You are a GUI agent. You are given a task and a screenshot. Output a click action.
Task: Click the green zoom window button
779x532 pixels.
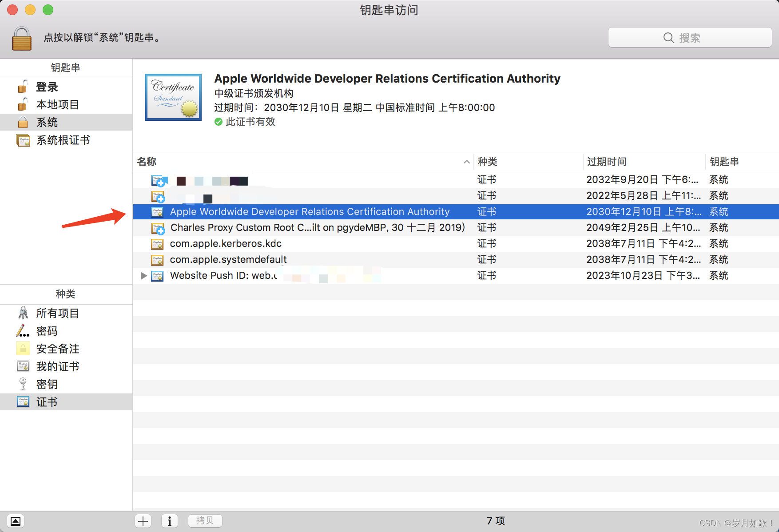[x=48, y=10]
